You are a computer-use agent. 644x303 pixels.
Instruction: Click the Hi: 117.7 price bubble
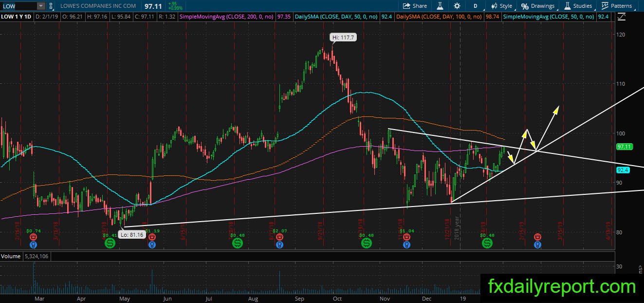(343, 37)
